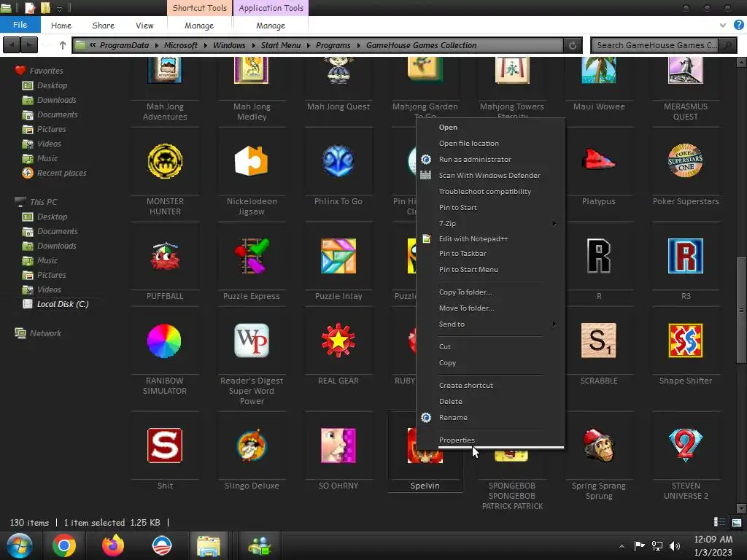Select the STEVEN UNIVERSE 2 icon
747x560 pixels.
tap(686, 446)
